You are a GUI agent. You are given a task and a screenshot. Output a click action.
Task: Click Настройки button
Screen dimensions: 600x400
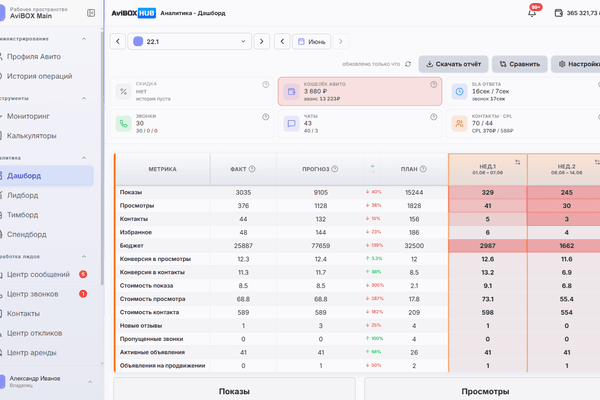(x=576, y=64)
